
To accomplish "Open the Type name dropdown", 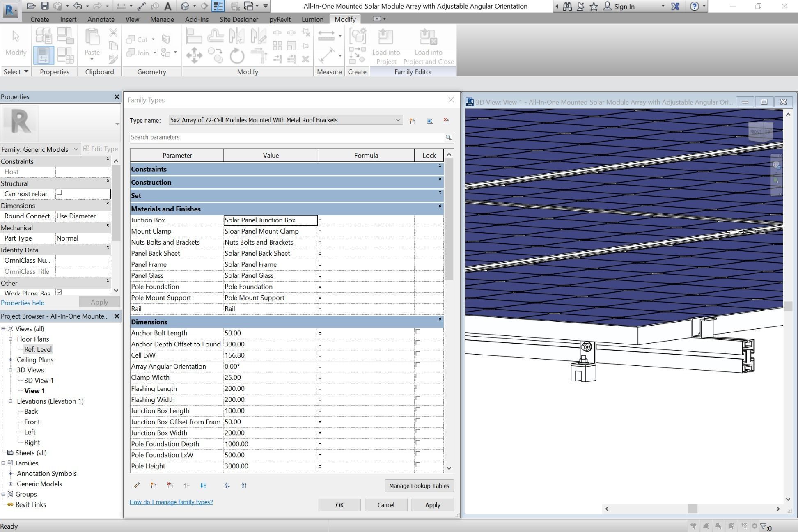I will 397,120.
